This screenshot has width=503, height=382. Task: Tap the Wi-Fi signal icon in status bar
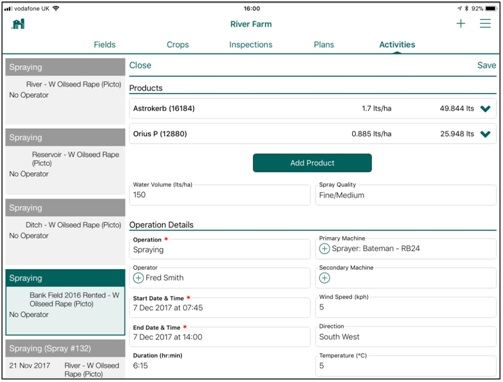(x=56, y=8)
